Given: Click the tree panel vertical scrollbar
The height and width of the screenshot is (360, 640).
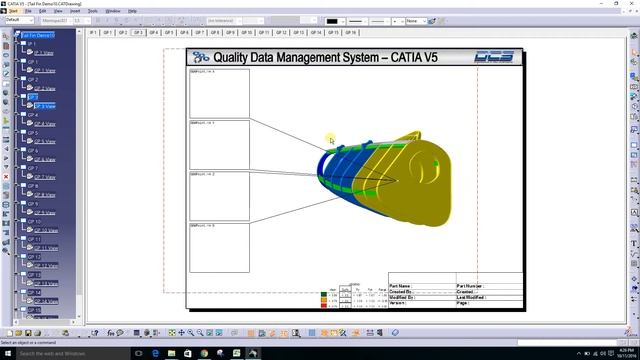Looking at the screenshot, I should click(79, 173).
